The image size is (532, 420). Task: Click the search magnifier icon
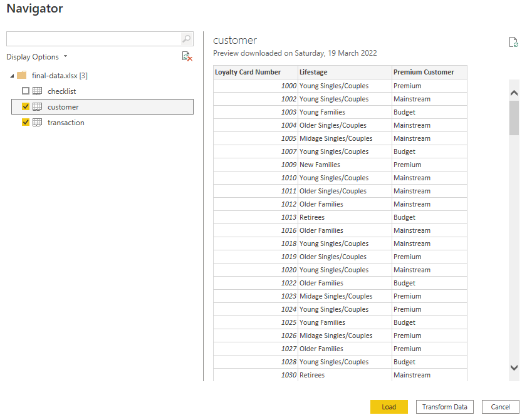[186, 39]
